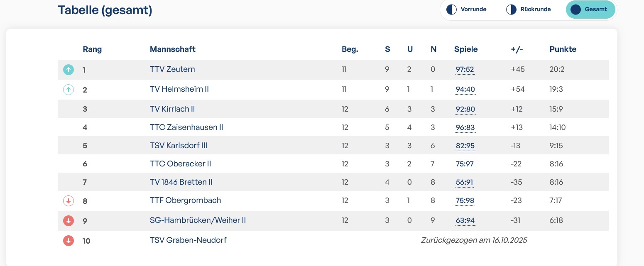Open the TTC Zaisenhausen II team entry
This screenshot has height=266, width=644.
pyautogui.click(x=186, y=127)
